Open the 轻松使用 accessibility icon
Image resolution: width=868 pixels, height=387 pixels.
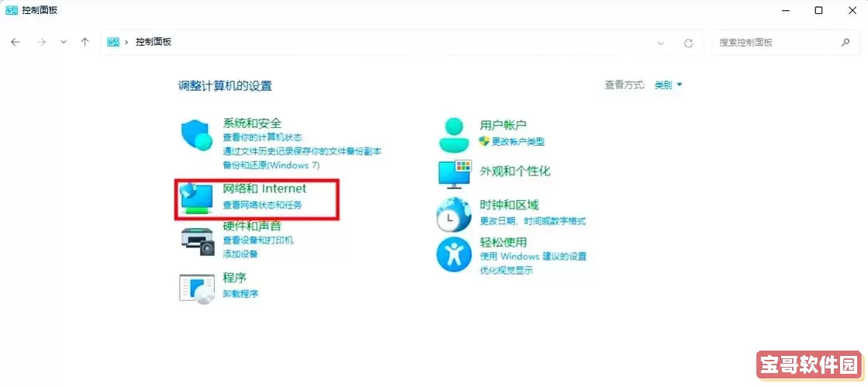point(453,254)
